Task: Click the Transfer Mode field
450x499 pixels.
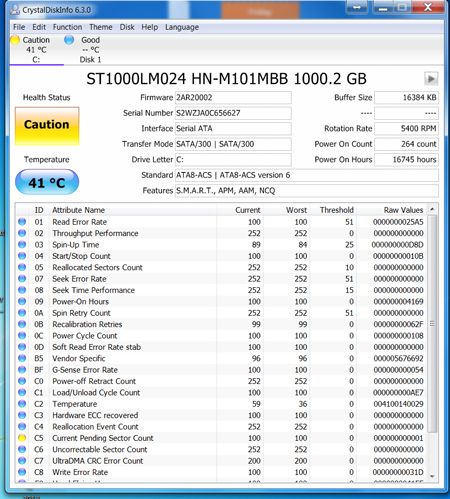Action: [233, 144]
